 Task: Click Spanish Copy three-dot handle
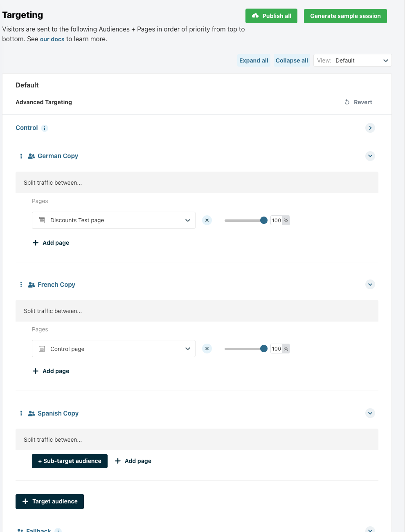pyautogui.click(x=21, y=413)
